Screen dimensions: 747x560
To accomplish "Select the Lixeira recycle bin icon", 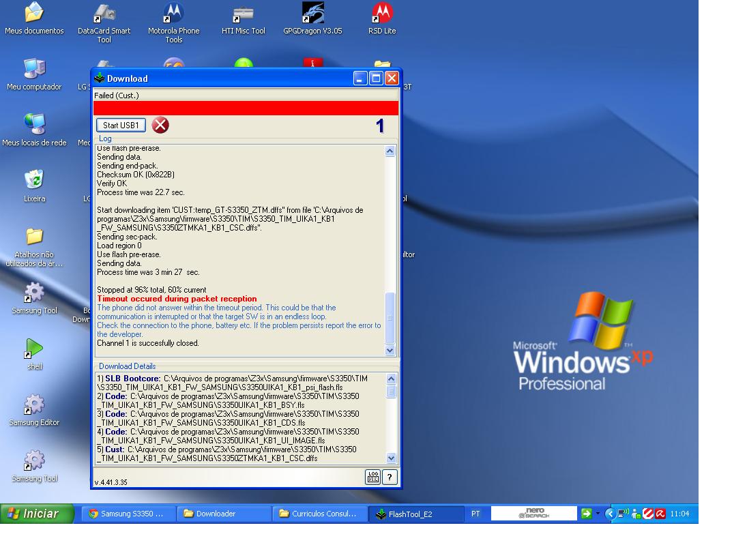I will (x=34, y=187).
